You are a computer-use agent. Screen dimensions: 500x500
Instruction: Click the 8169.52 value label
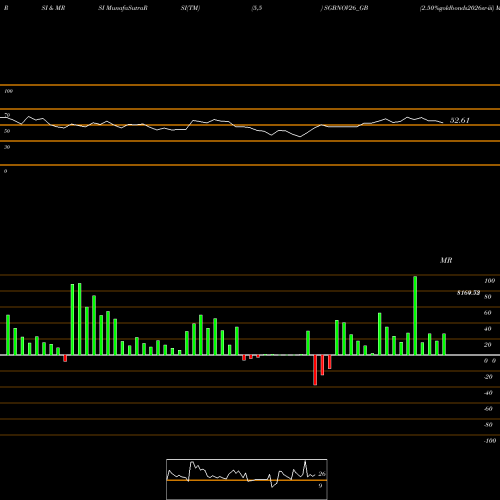click(468, 293)
